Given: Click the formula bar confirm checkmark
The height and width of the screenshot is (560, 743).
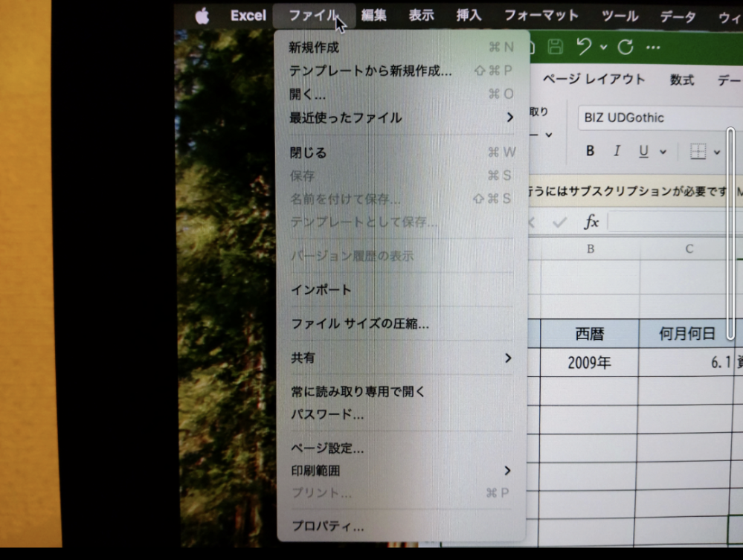Looking at the screenshot, I should click(x=559, y=222).
